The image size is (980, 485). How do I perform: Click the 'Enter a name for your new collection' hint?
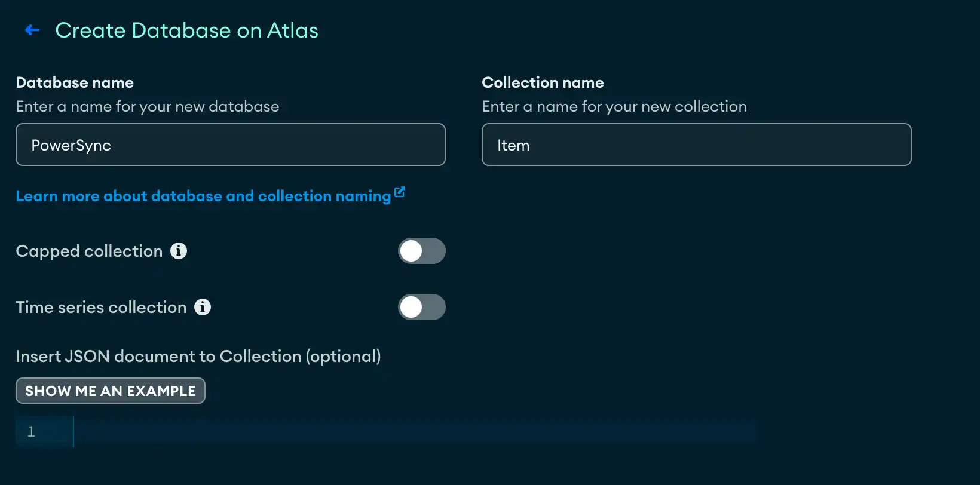pos(614,106)
